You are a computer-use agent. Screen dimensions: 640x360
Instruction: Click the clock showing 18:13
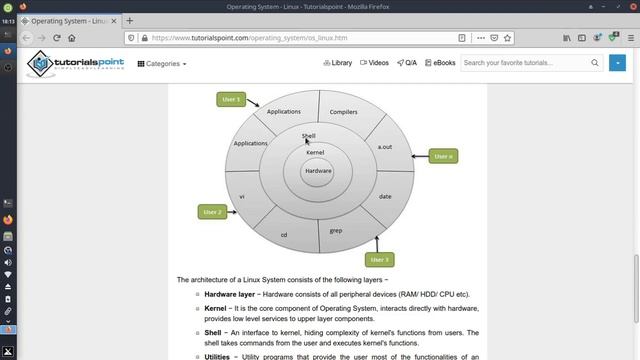tap(8, 21)
